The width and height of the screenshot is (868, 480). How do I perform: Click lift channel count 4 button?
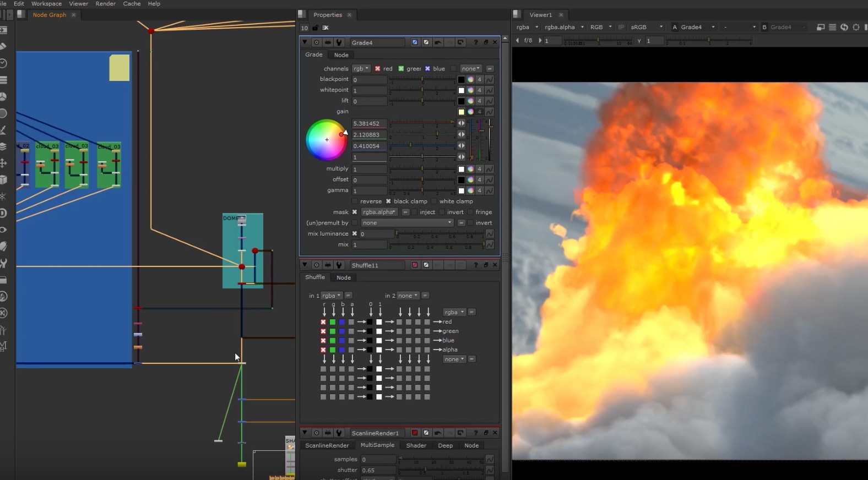click(479, 101)
